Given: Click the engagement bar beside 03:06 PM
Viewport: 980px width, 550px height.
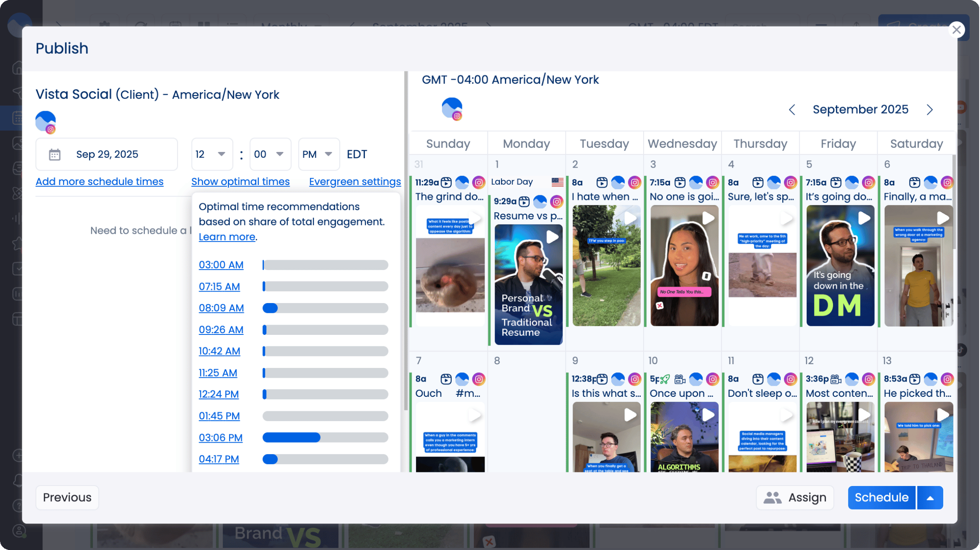Looking at the screenshot, I should [325, 437].
